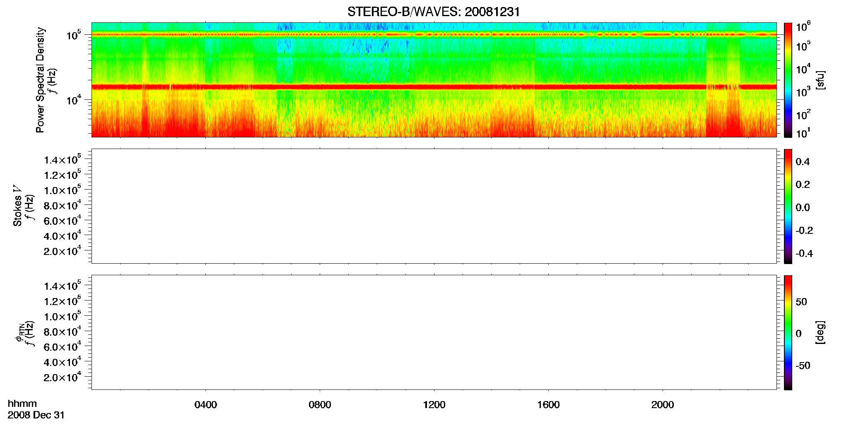Click the hhmm time format label
868x447 pixels.
click(x=22, y=404)
